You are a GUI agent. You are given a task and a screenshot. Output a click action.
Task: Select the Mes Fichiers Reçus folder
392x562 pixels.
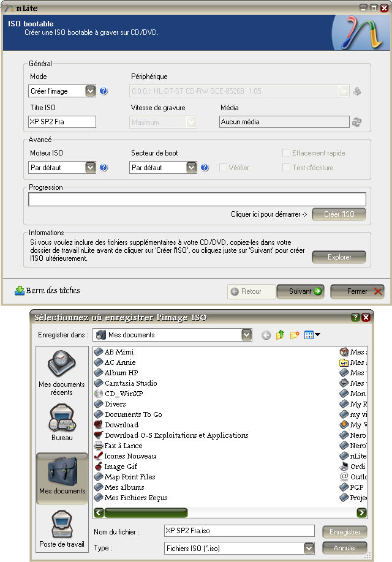point(131,498)
